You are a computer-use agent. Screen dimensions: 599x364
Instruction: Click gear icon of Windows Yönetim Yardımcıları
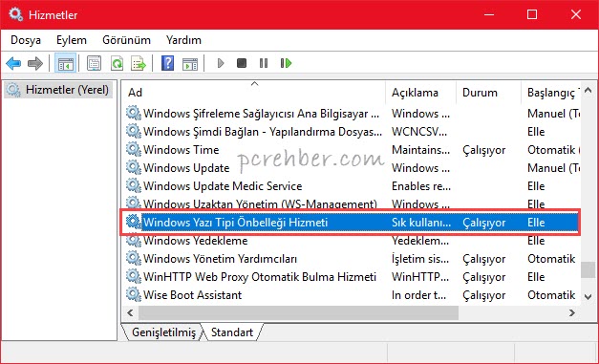134,258
